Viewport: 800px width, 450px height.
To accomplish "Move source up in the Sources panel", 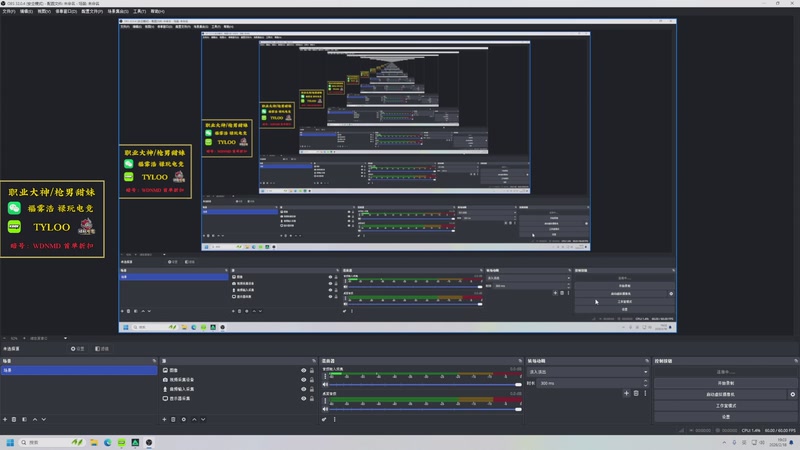I will (194, 419).
